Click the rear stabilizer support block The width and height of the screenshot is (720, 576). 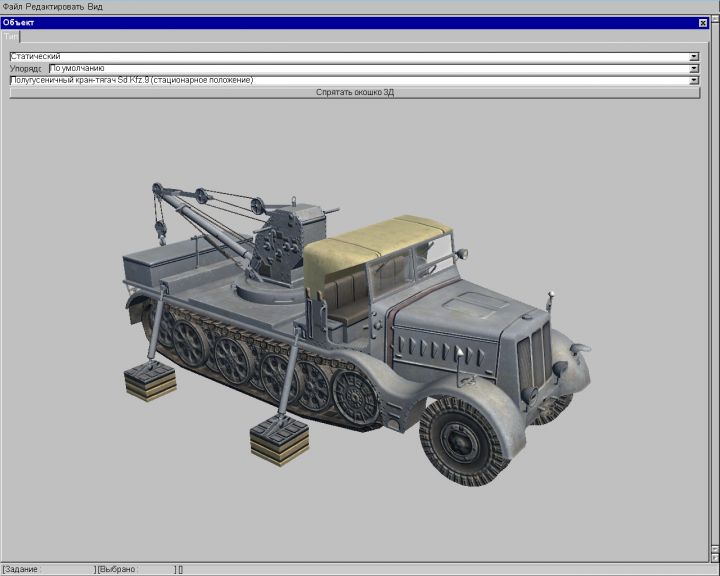point(149,382)
